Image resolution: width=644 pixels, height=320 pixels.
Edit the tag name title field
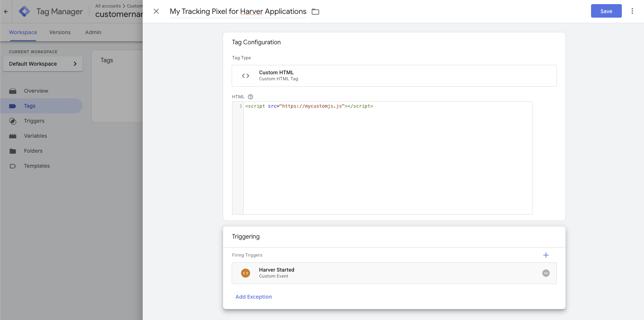point(238,12)
